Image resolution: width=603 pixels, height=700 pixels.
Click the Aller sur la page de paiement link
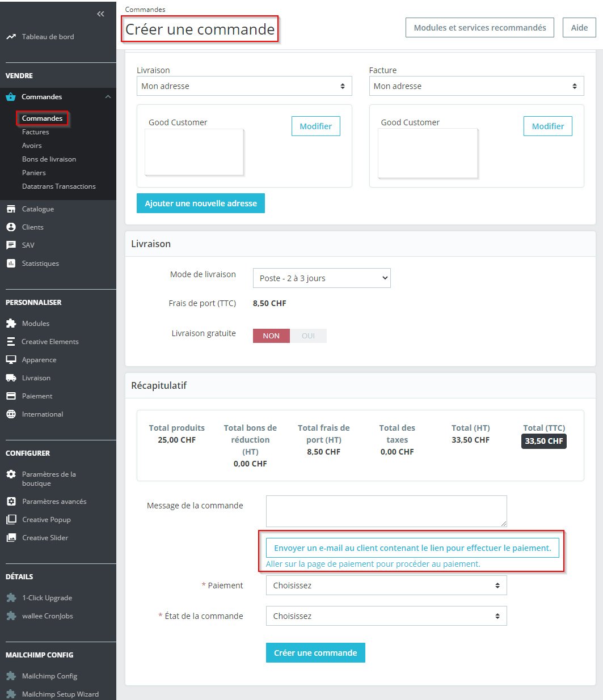click(x=373, y=564)
